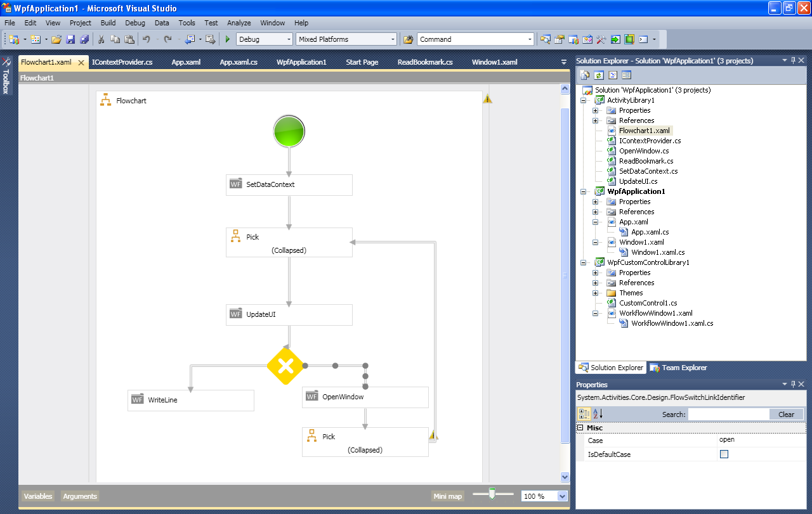This screenshot has height=514, width=812.
Task: Click the Paste clipboard icon
Action: coord(129,39)
